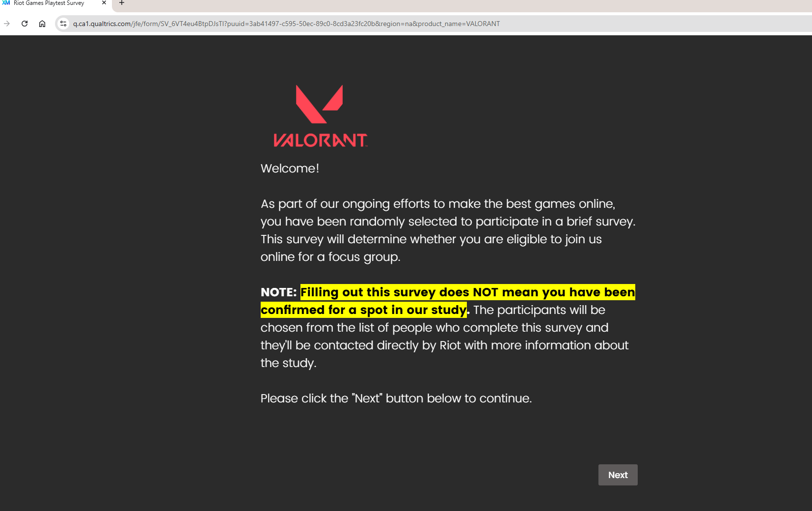
Task: Click the randomly selected survey paragraph
Action: 448,230
